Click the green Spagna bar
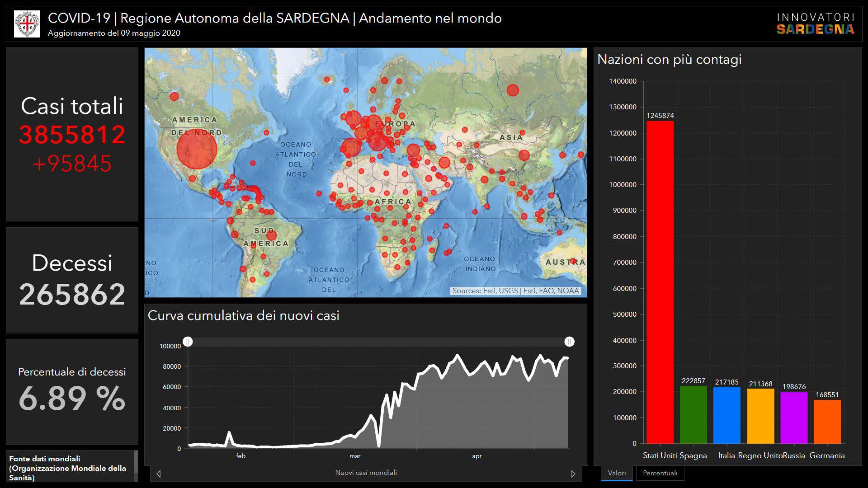Image resolution: width=868 pixels, height=488 pixels. [x=693, y=414]
